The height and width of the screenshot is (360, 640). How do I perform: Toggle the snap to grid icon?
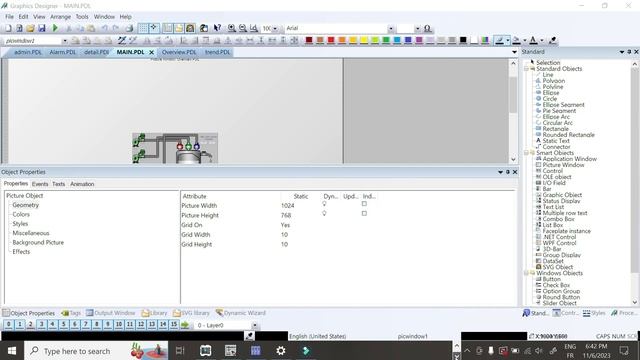[x=154, y=28]
